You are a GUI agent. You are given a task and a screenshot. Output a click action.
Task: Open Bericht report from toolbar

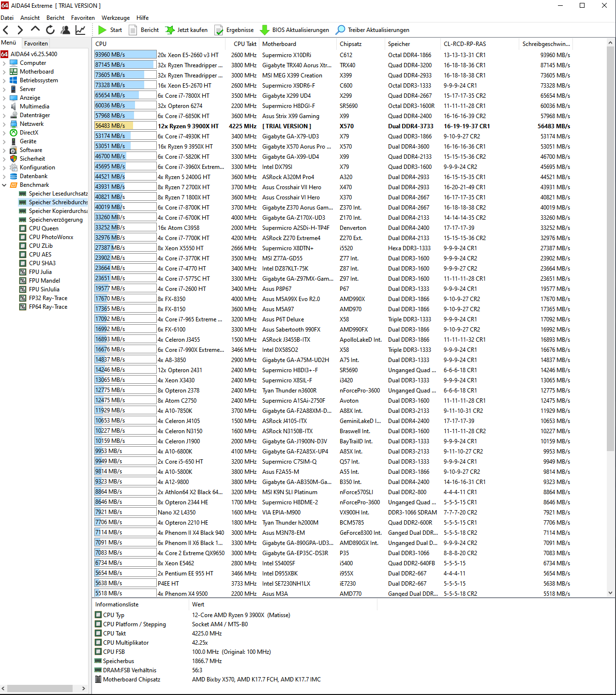coord(144,30)
